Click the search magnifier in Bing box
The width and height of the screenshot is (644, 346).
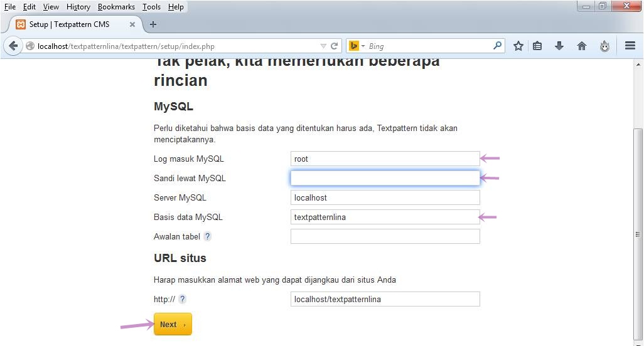coord(497,46)
